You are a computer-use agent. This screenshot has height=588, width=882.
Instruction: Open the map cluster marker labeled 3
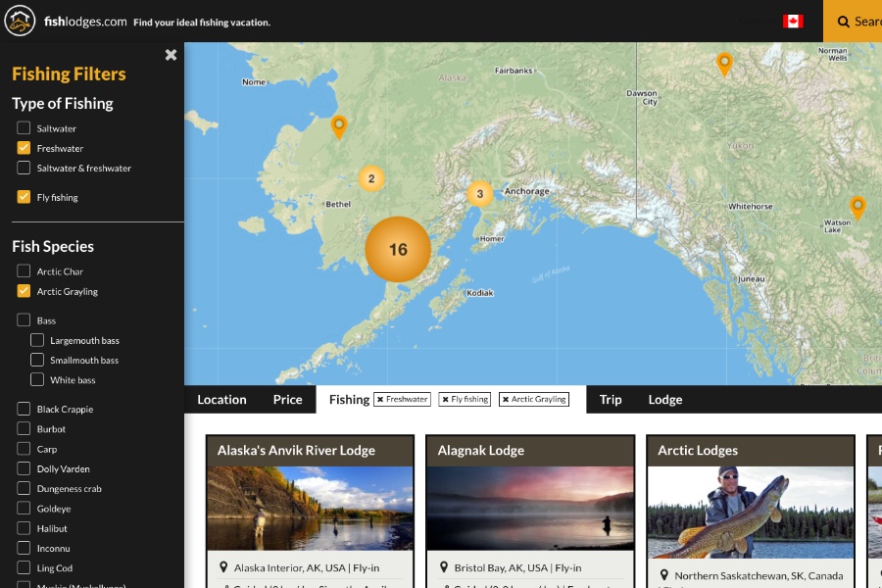(480, 194)
